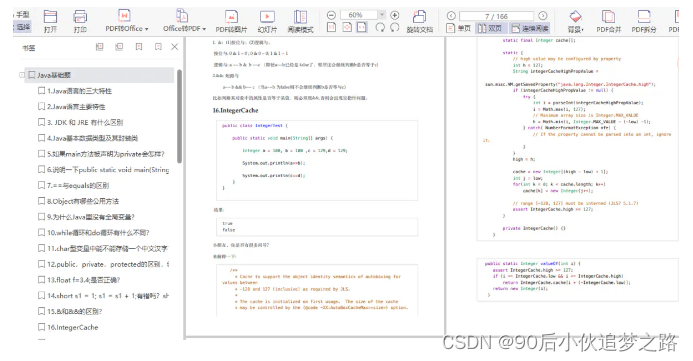Collapse the Java基础篇 bookmark tree
Image resolution: width=693 pixels, height=361 pixels.
pos(21,75)
